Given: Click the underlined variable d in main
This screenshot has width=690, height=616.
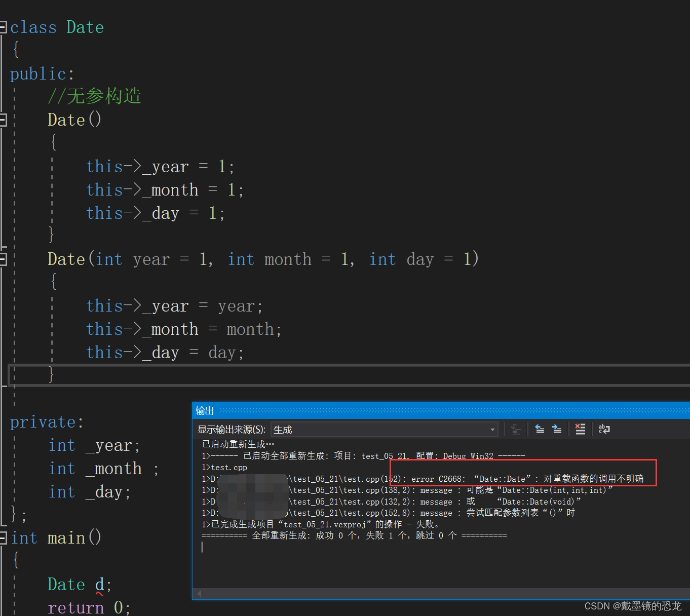Looking at the screenshot, I should [x=100, y=585].
